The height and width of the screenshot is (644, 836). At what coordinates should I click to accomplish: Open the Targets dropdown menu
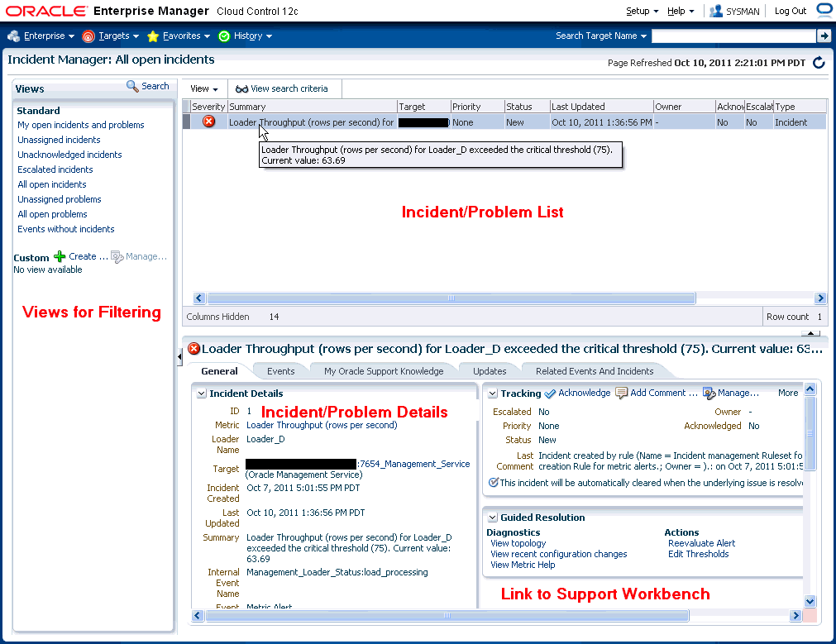(x=118, y=36)
